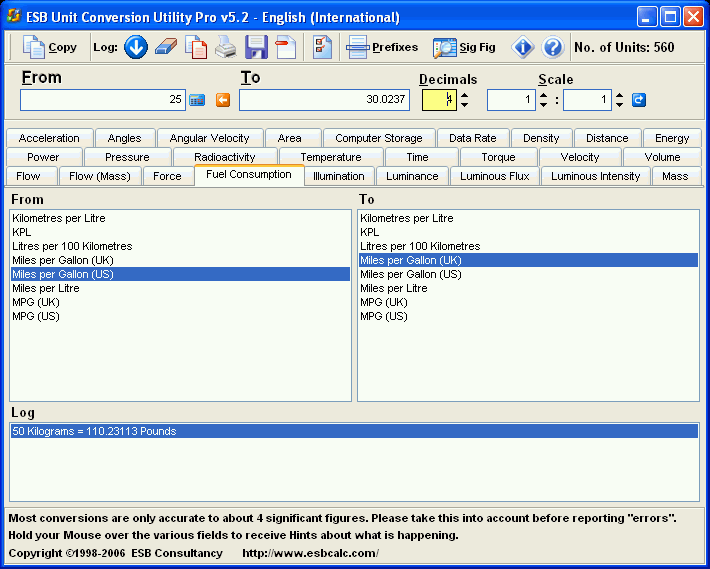Copy the log using the two-pages icon
Screen dimensions: 710x569
click(x=196, y=47)
